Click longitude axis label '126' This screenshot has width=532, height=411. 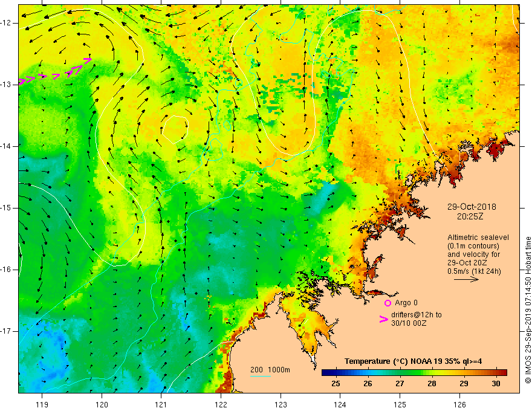pos(459,404)
